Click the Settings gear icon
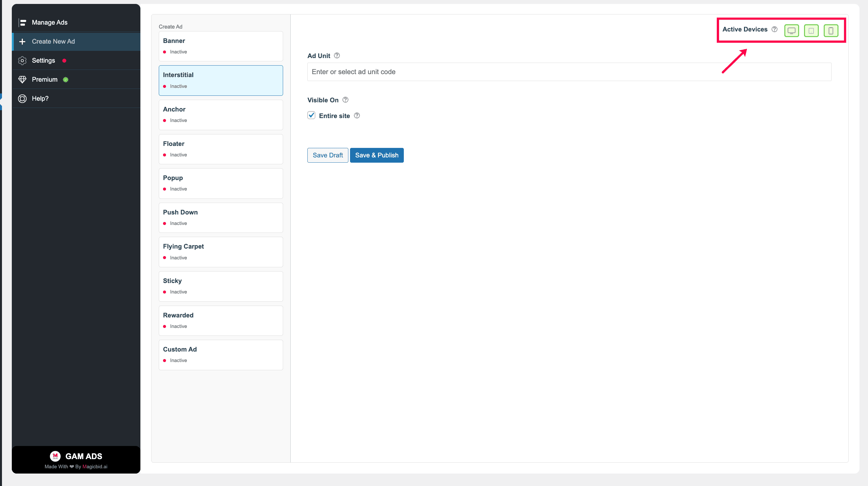868x486 pixels. [22, 61]
